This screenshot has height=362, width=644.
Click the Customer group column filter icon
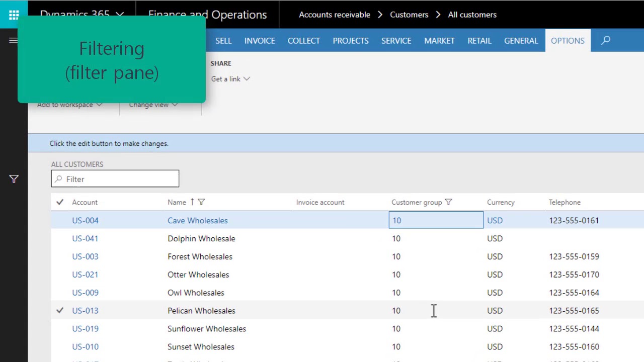click(x=448, y=202)
